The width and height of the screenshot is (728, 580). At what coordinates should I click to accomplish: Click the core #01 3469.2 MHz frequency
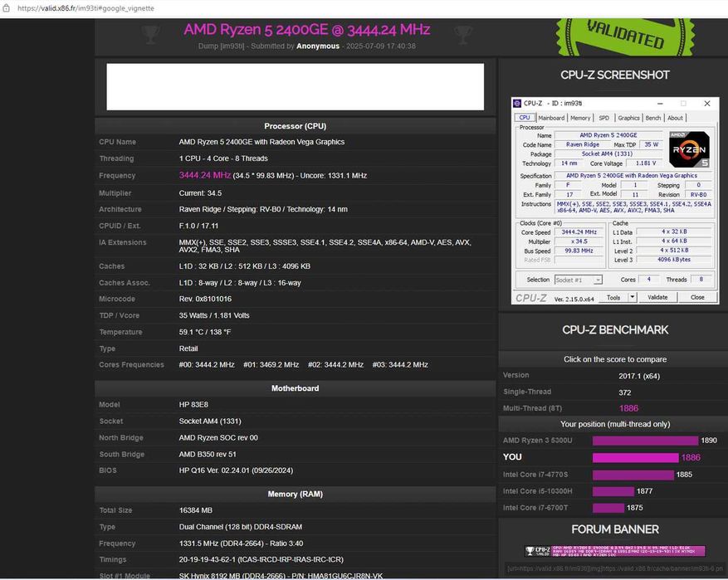tap(271, 365)
